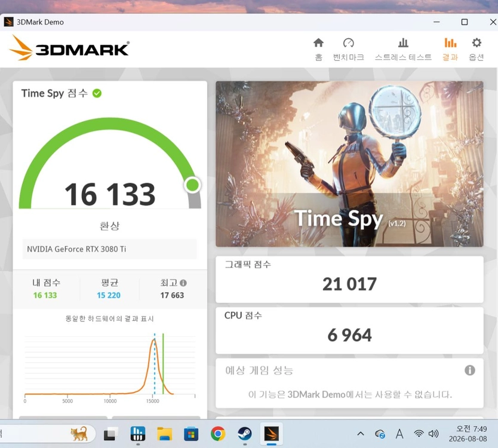Click the 내 점수 value 16 133
Viewport: 498px width, 448px height.
pyautogui.click(x=45, y=296)
